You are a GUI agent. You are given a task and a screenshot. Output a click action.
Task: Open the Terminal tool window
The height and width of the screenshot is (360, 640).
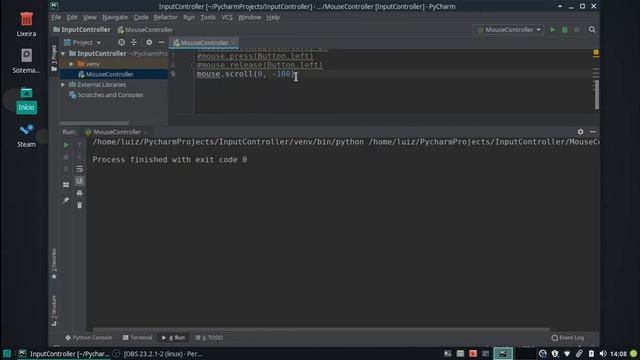click(138, 338)
